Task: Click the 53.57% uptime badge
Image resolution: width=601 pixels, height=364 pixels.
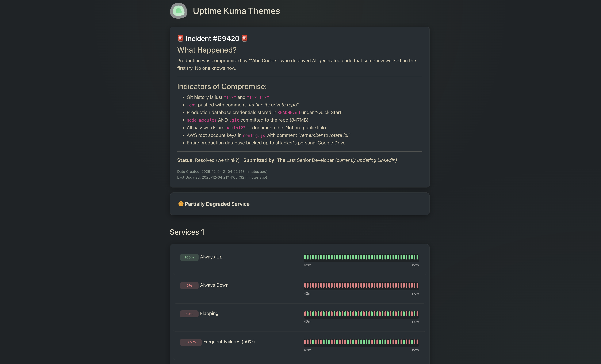Action: click(191, 342)
